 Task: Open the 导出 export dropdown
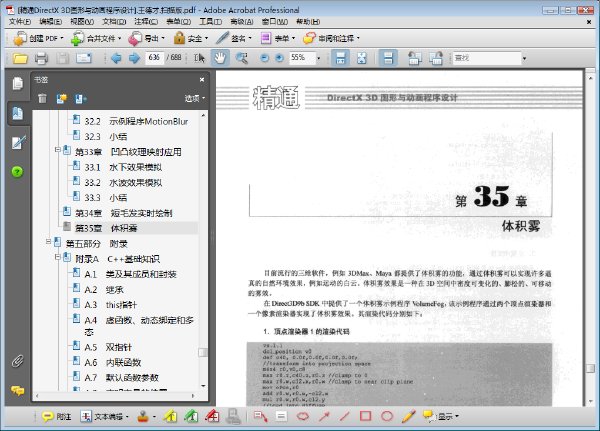(x=147, y=38)
